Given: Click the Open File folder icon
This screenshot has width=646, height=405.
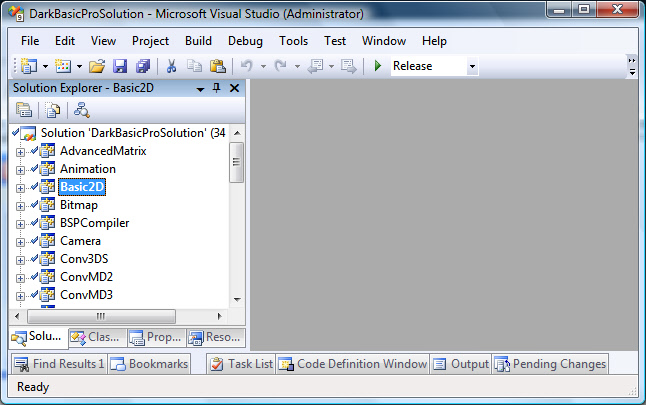Looking at the screenshot, I should point(97,66).
